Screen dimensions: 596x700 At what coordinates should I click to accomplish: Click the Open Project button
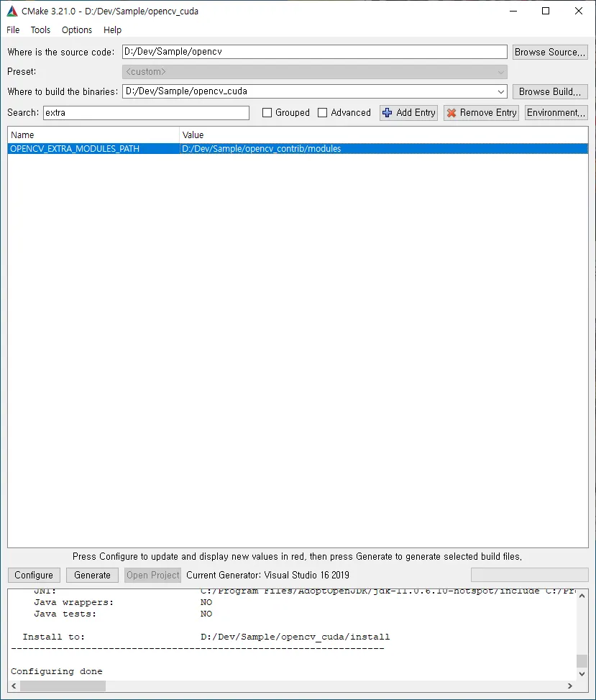pyautogui.click(x=153, y=575)
